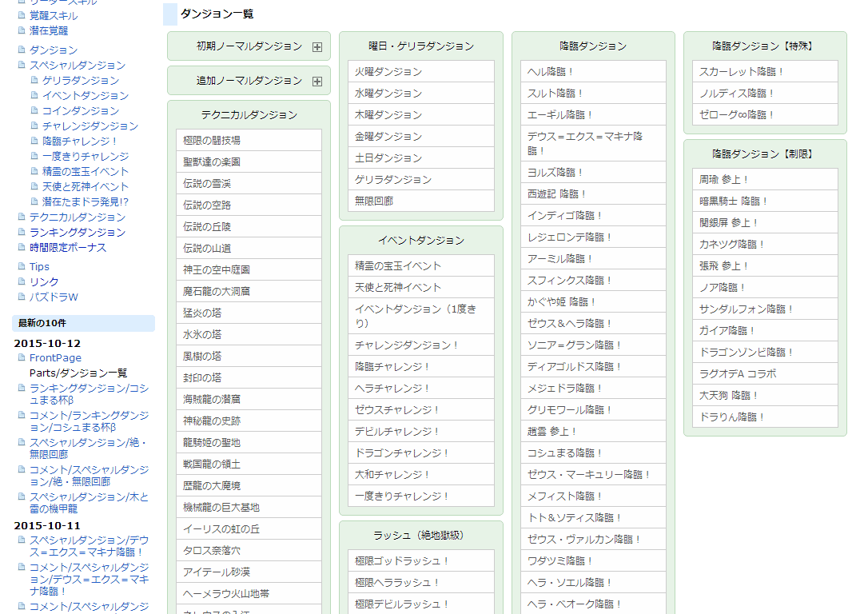
Task: Open the 無限回廊 link in 曜日・ゲリラダンジョン
Action: click(374, 201)
